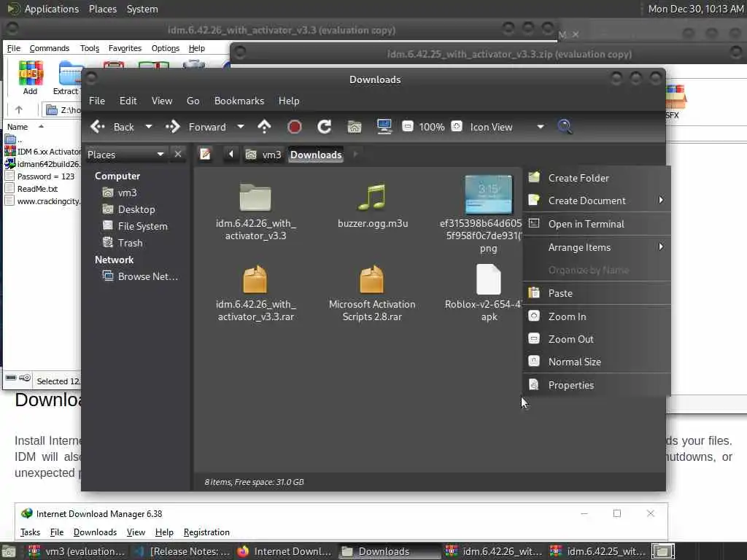The width and height of the screenshot is (747, 560).
Task: Click WinRAR up one level arrow
Action: (x=18, y=110)
